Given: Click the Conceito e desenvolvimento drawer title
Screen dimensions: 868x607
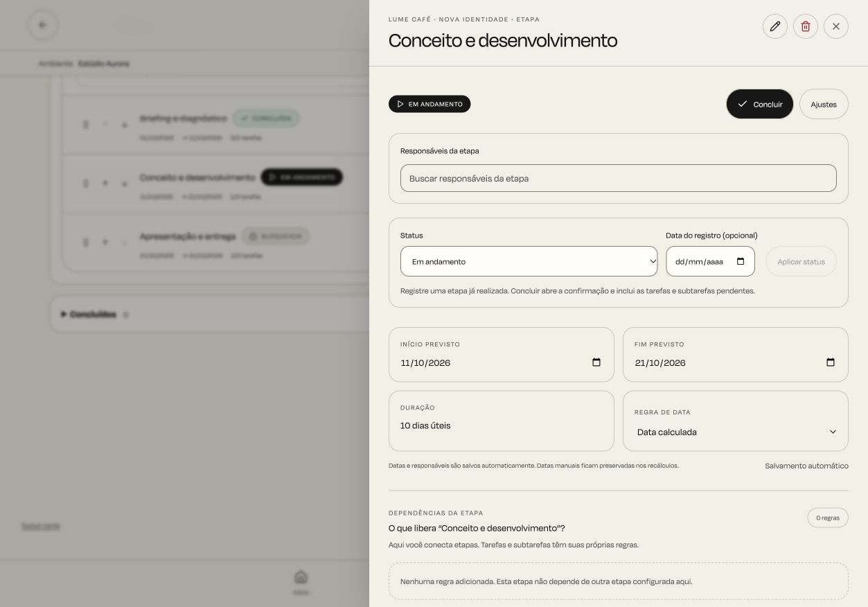Looking at the screenshot, I should [503, 40].
